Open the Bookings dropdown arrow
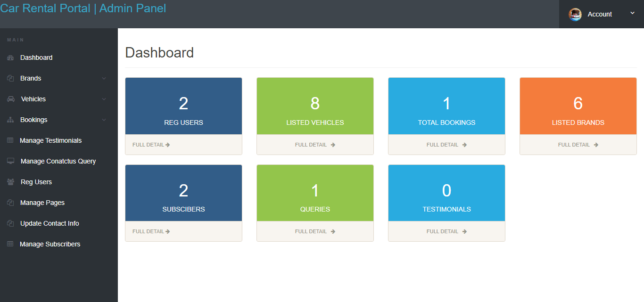This screenshot has width=644, height=302. [x=104, y=120]
